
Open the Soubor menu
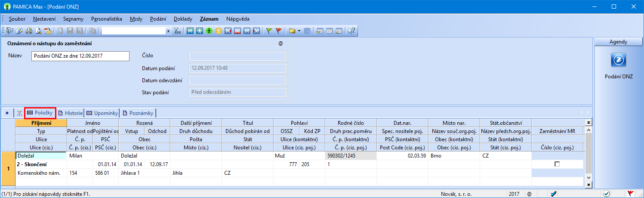click(17, 19)
